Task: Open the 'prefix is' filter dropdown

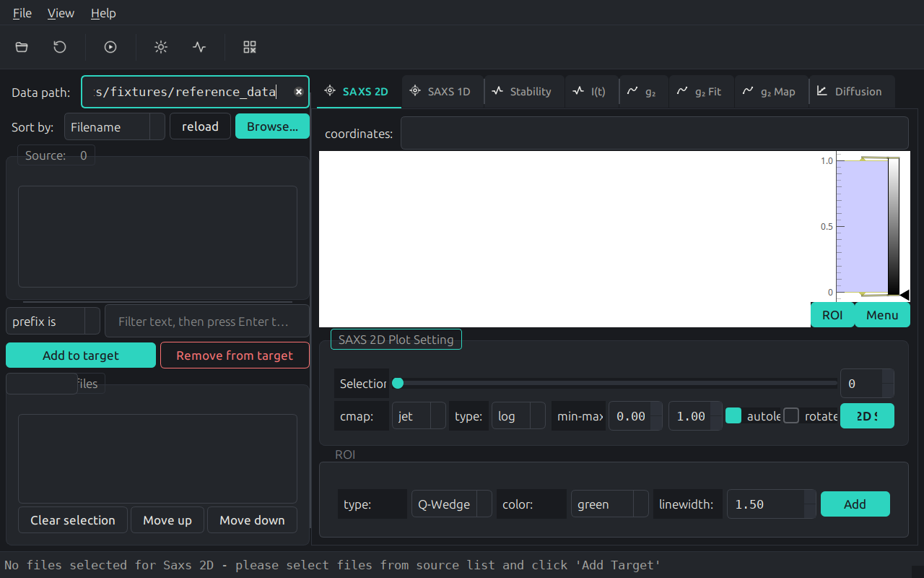Action: (x=53, y=322)
